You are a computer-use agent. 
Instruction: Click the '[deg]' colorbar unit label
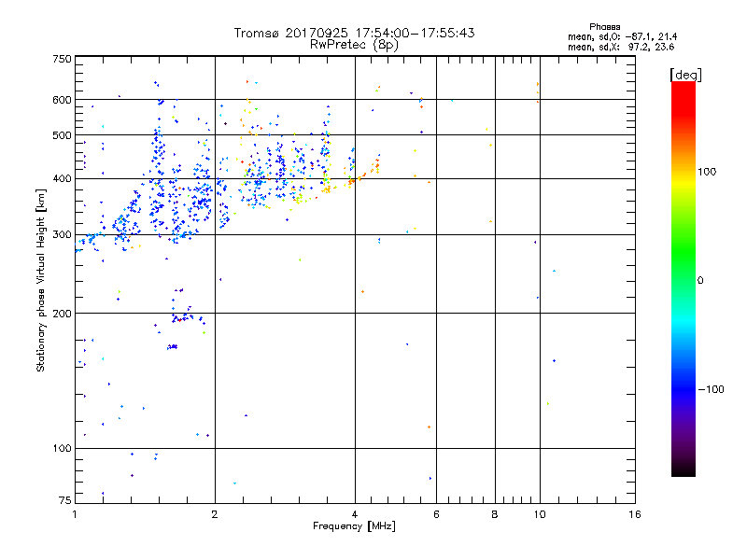[x=685, y=75]
